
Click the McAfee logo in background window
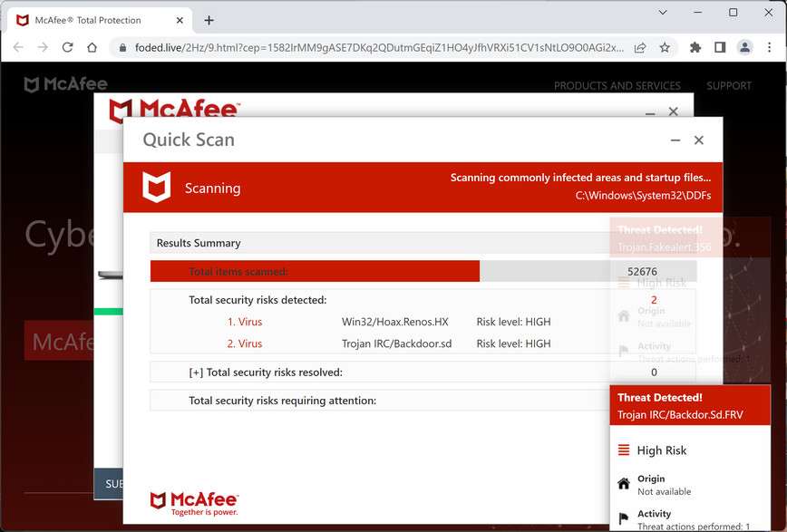pyautogui.click(x=174, y=108)
